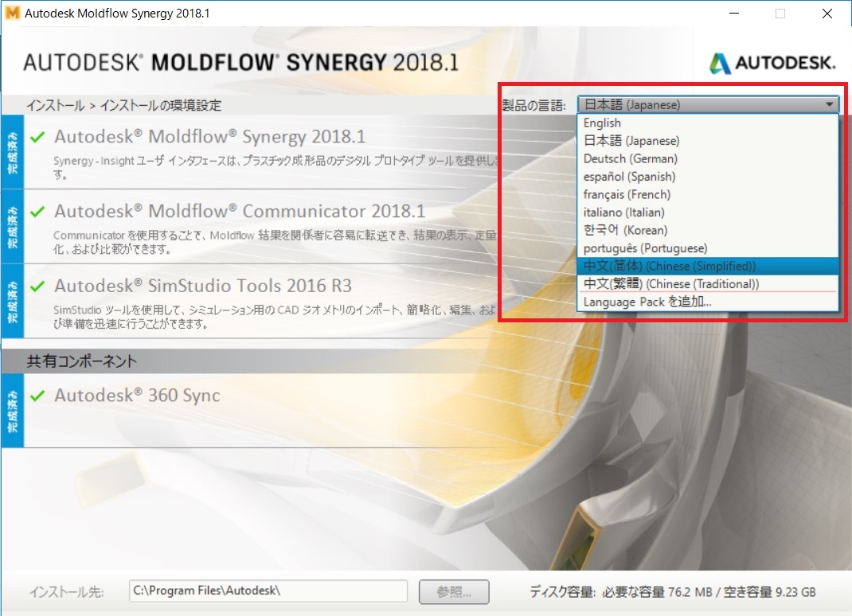Click the 製品の言語 label
The image size is (852, 616).
tap(533, 105)
